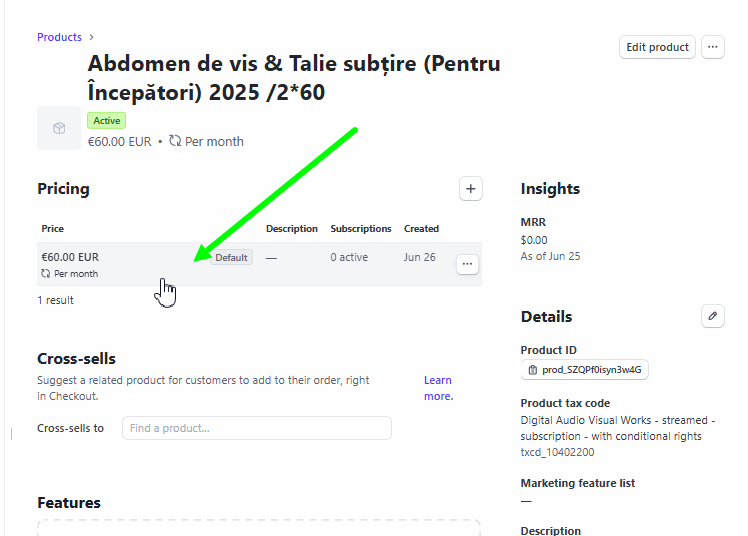Open the Learn more link for Cross-sells
Image resolution: width=748 pixels, height=536 pixels.
(x=438, y=388)
